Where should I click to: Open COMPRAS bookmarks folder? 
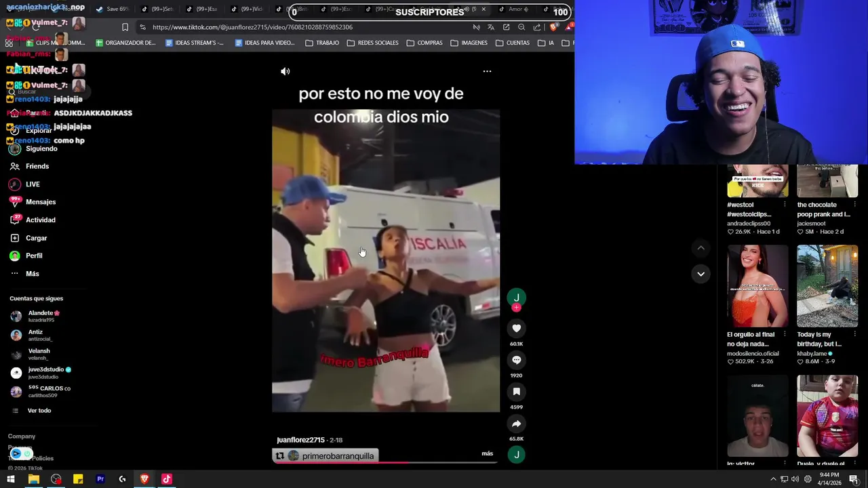[425, 43]
